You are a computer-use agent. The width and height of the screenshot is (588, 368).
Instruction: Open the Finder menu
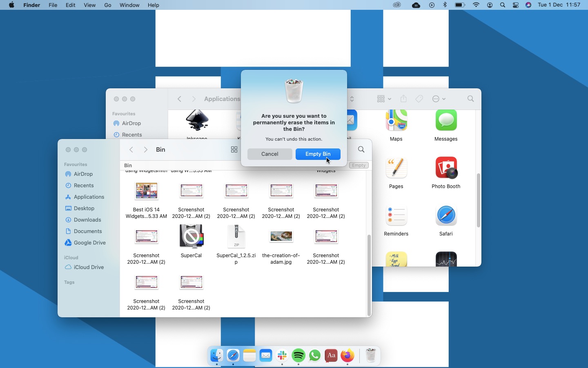pos(31,5)
